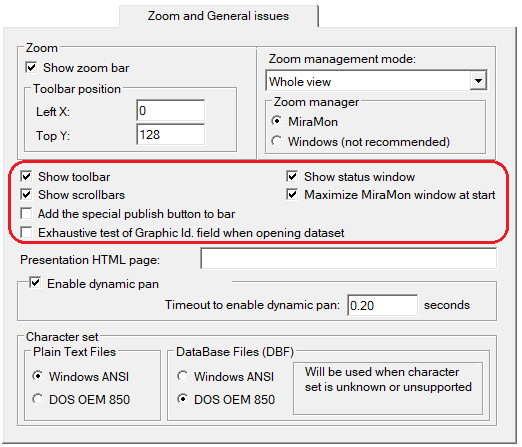
Task: Select Windows (not recommended) zoom manager
Action: click(277, 141)
